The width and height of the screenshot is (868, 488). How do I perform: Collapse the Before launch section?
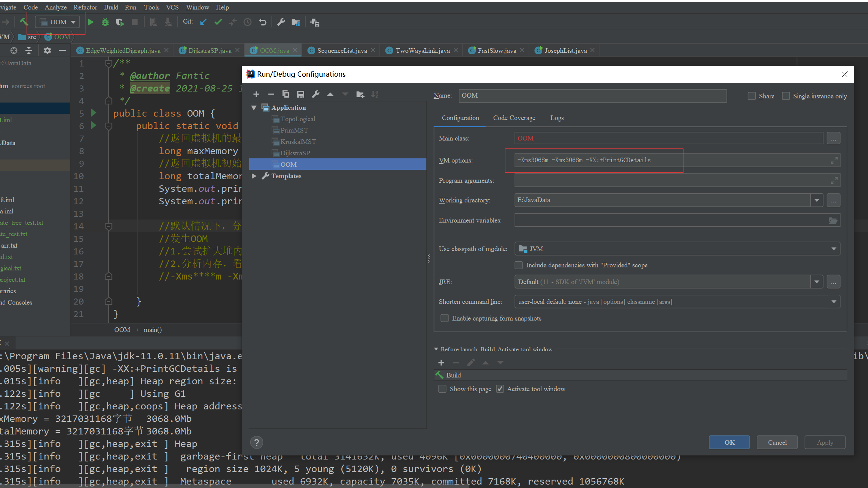(x=436, y=349)
